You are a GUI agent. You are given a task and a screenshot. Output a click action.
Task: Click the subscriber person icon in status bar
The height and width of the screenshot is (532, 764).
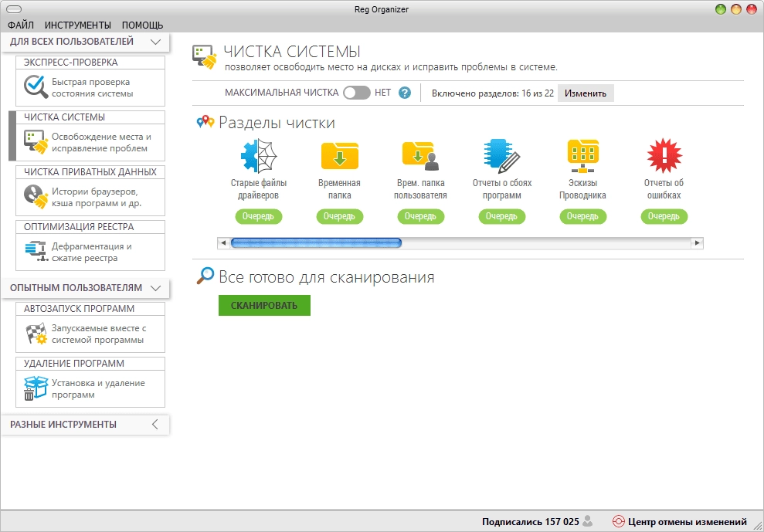click(588, 521)
